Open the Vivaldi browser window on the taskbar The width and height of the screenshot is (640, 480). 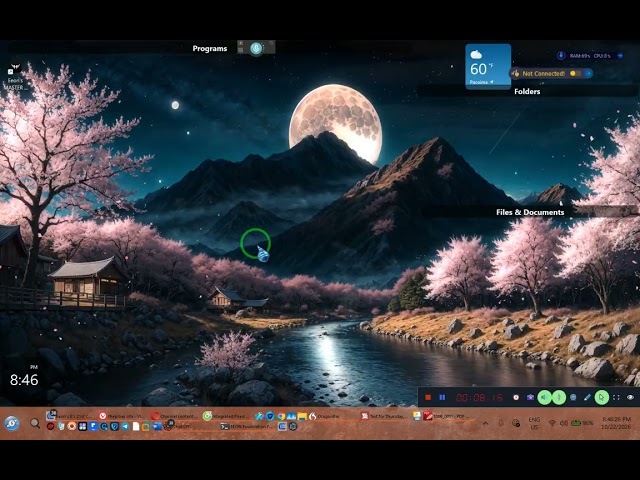tap(122, 416)
